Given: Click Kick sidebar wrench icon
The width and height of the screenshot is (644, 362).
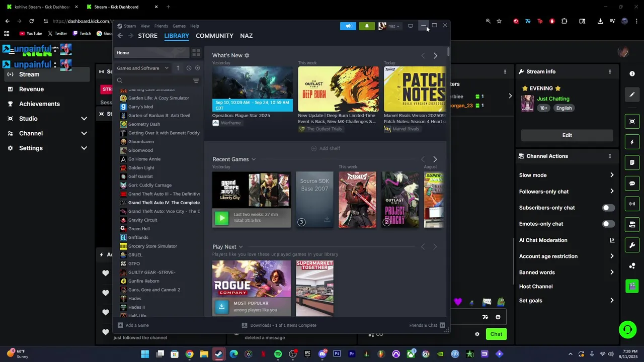Looking at the screenshot, I should coord(632,245).
